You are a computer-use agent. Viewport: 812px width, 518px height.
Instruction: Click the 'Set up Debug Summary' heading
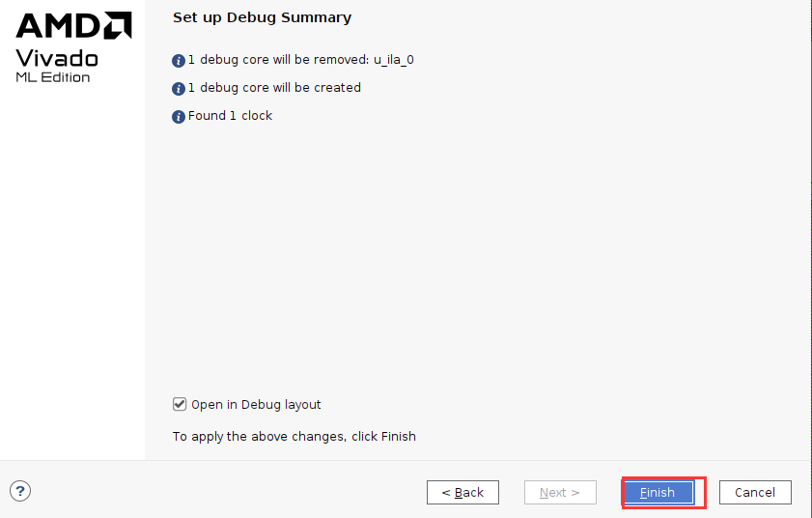(x=262, y=17)
